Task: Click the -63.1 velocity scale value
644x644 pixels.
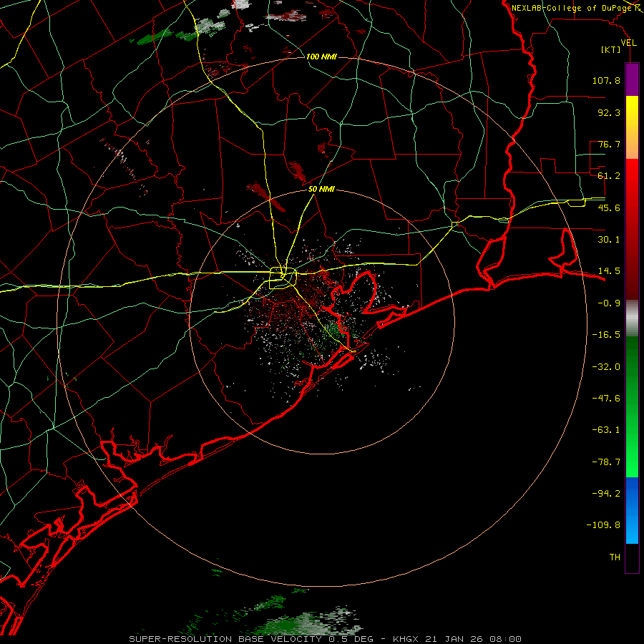Action: (x=606, y=430)
